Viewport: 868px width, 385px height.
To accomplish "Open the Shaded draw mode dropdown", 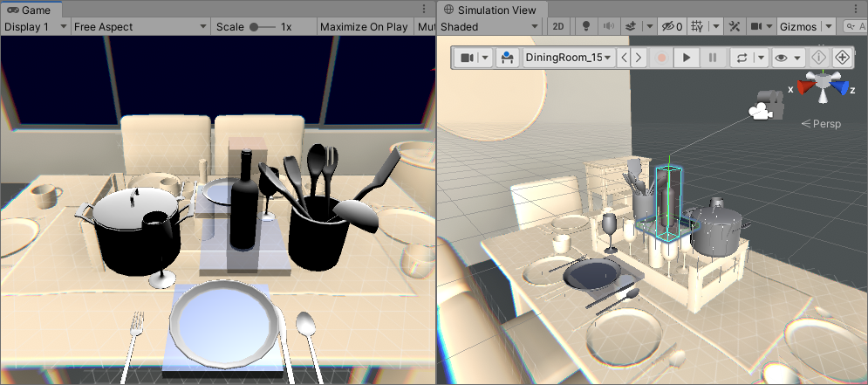I will 489,27.
